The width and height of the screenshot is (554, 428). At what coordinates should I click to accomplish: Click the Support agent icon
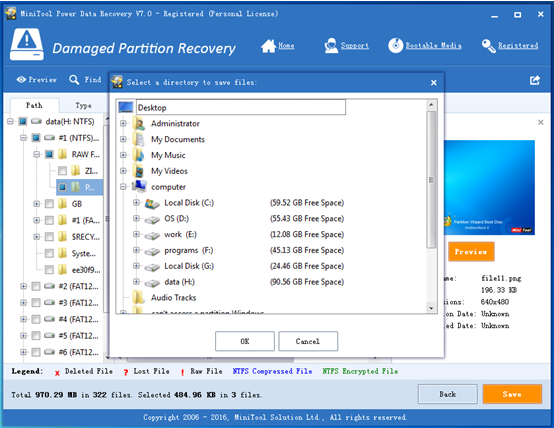[x=331, y=46]
